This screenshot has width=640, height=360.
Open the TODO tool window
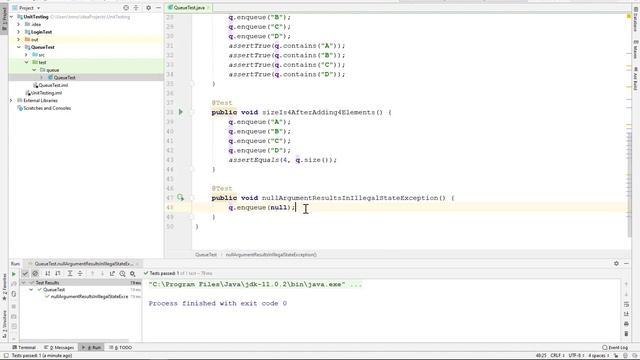click(121, 347)
